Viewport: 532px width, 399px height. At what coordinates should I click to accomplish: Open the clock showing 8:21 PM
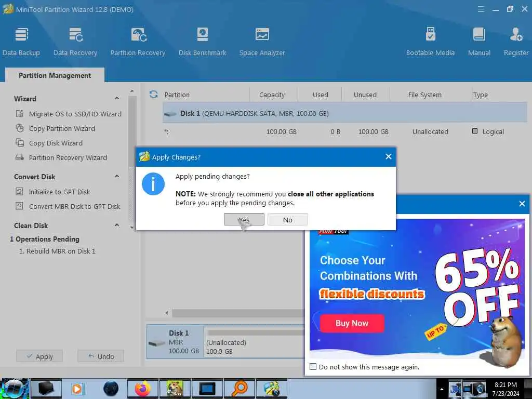506,389
